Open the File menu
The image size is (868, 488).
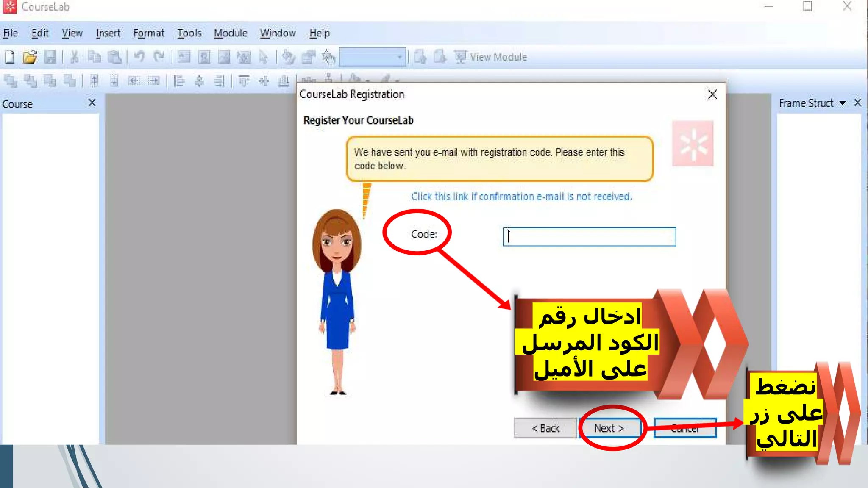11,33
